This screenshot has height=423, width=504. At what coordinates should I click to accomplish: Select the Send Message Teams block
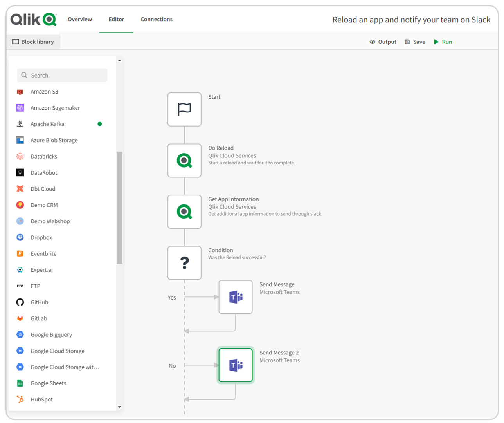[x=236, y=297]
